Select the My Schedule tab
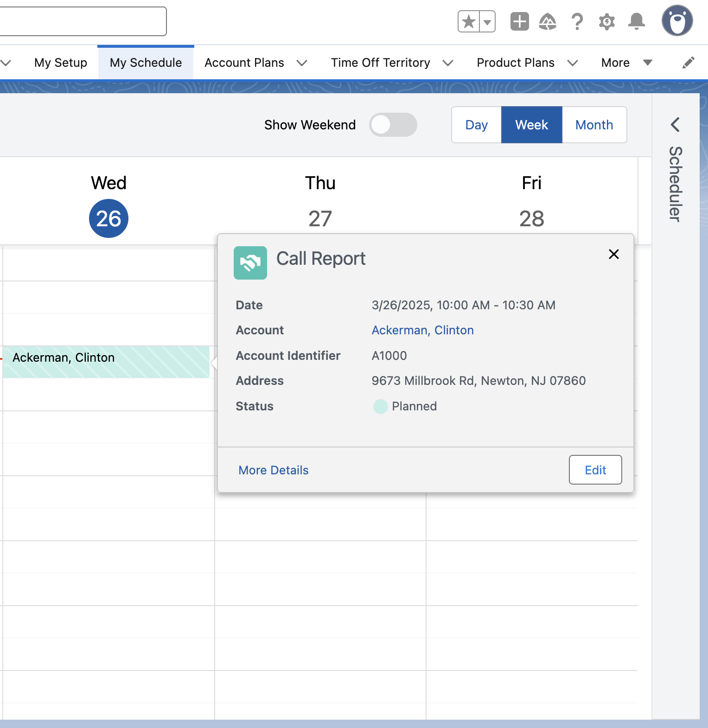 146,63
